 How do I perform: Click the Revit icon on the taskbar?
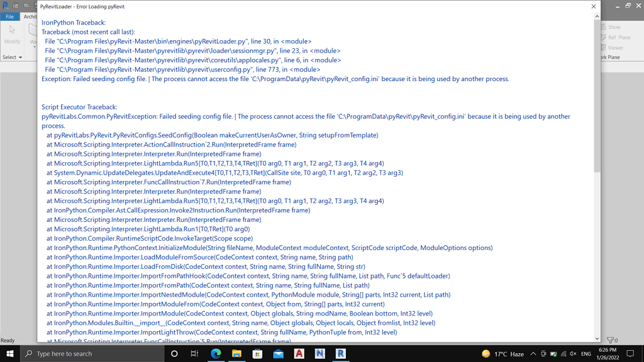(340, 353)
